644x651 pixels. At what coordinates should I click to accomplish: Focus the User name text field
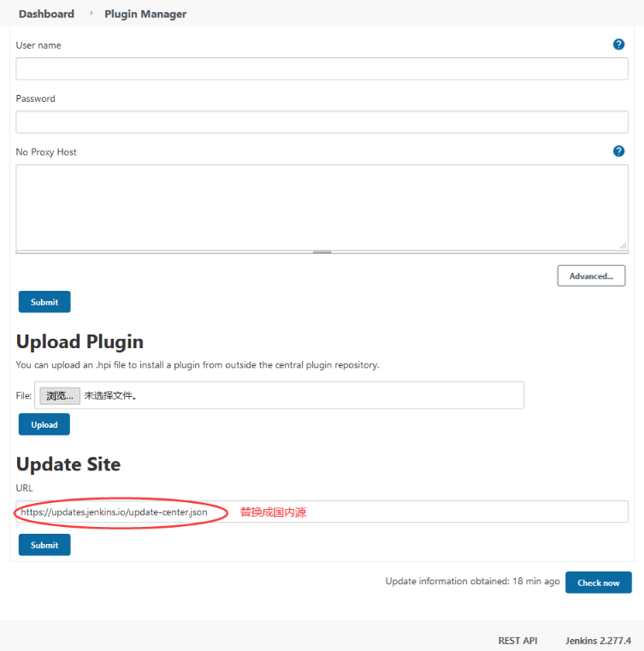[x=322, y=69]
